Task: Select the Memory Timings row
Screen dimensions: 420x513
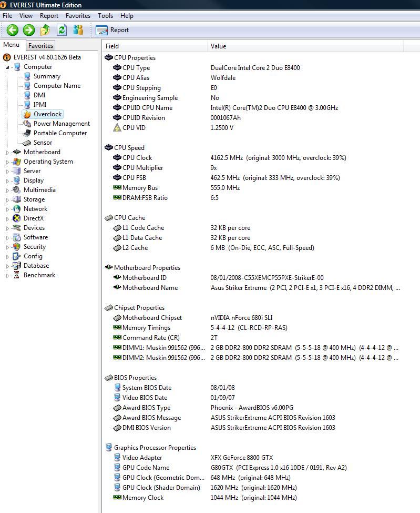Action: (x=200, y=327)
